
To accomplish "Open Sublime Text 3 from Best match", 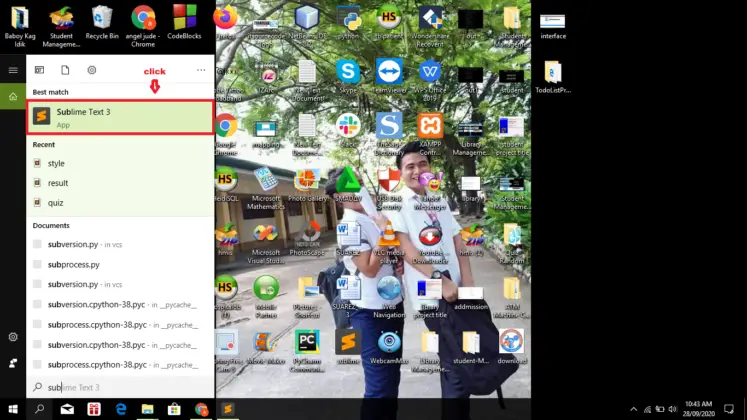I will (x=118, y=117).
